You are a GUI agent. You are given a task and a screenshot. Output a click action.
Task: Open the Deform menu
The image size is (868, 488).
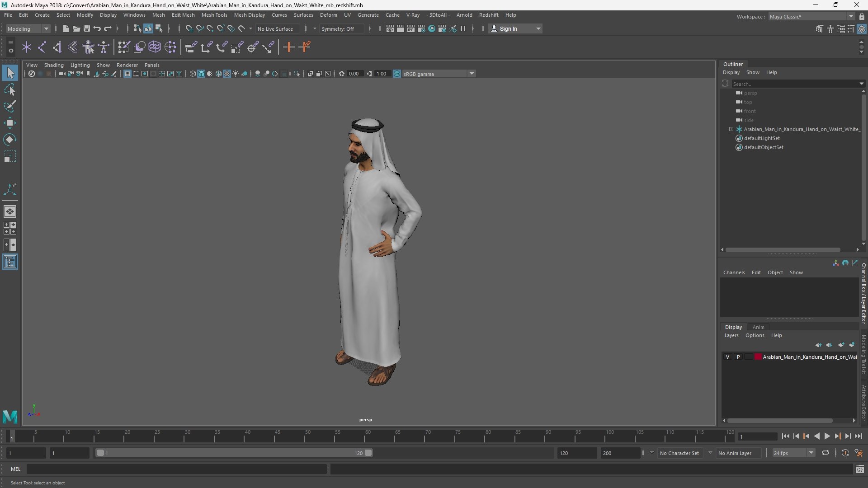tap(329, 15)
